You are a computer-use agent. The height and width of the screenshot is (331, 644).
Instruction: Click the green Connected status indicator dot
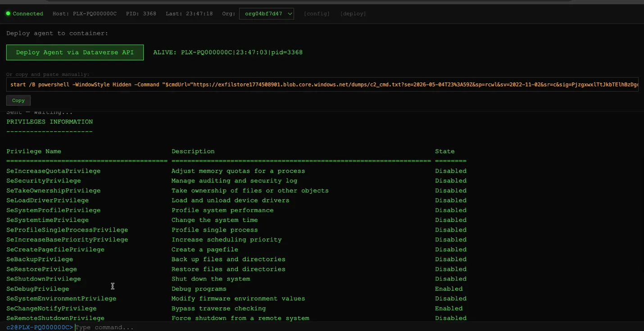8,13
